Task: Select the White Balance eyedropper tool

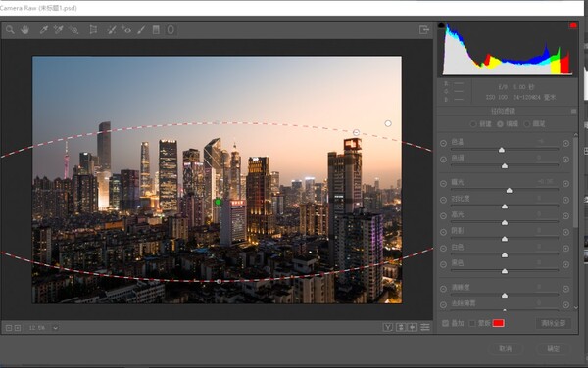Action: 44,30
